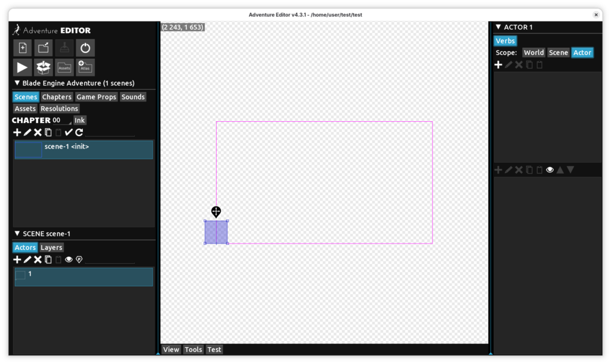Click greyed add action plus icon
Viewport: 611px width, 364px height.
(498, 170)
